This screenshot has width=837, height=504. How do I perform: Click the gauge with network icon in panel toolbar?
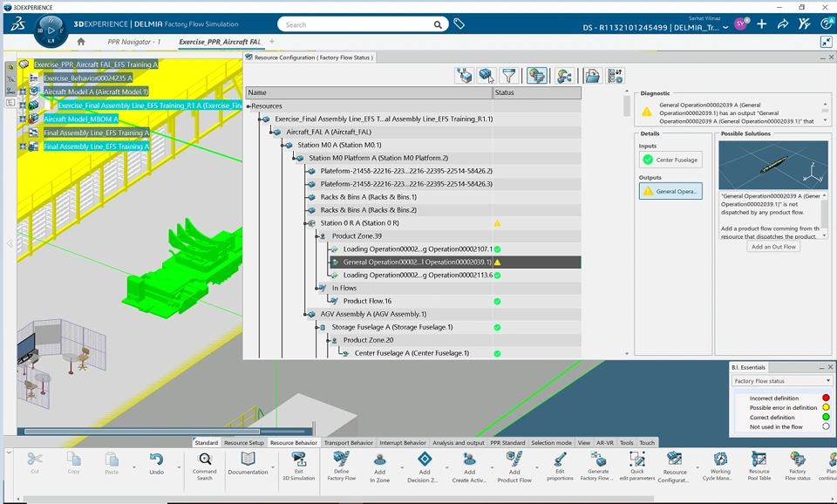pos(564,76)
